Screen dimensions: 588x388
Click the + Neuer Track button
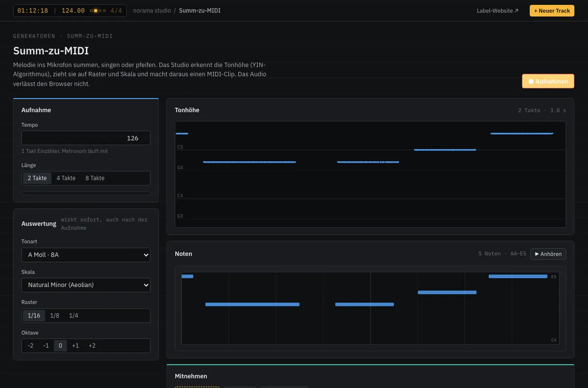point(552,11)
